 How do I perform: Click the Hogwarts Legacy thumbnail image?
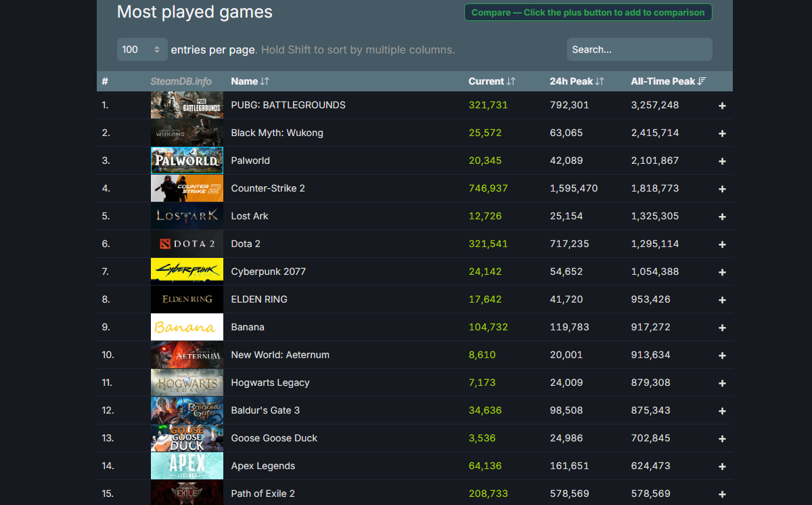coord(187,382)
